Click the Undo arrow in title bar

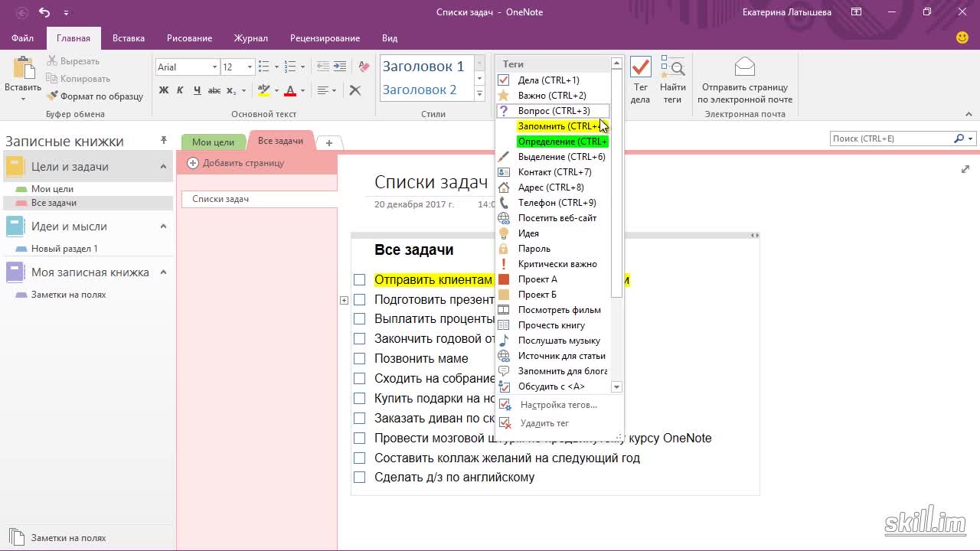[x=44, y=12]
